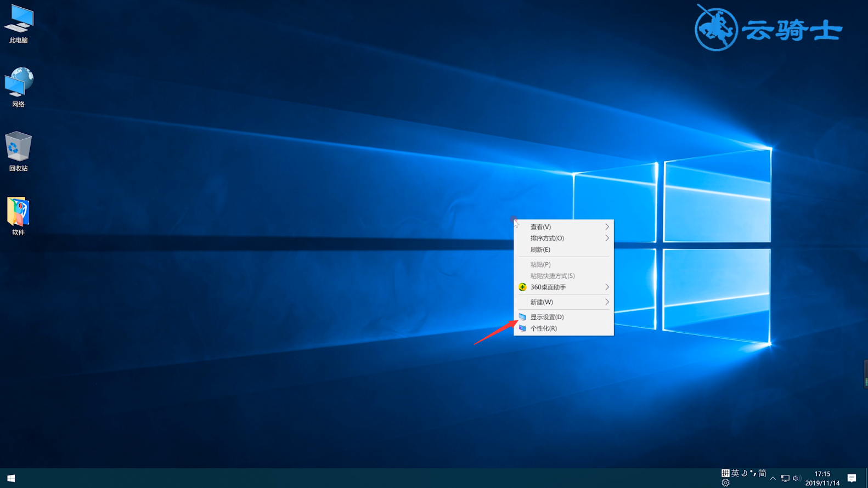Choose 刷新(E) in context menu
This screenshot has height=488, width=868.
pos(563,249)
